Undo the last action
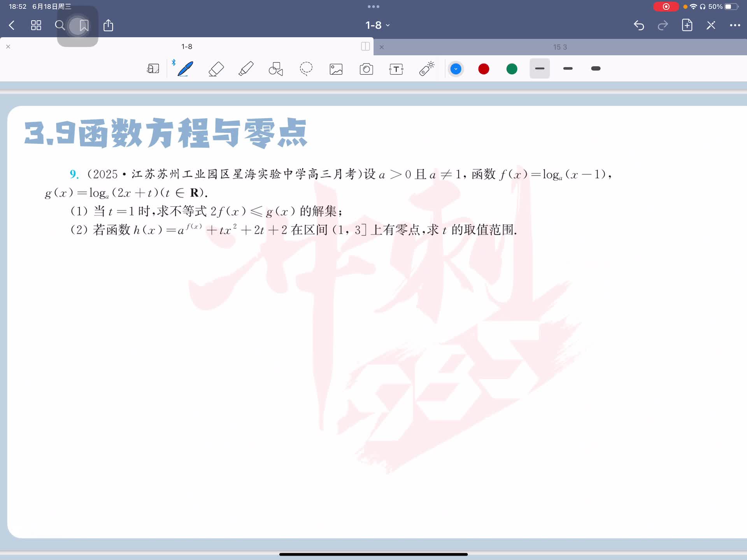The width and height of the screenshot is (747, 560). (638, 25)
